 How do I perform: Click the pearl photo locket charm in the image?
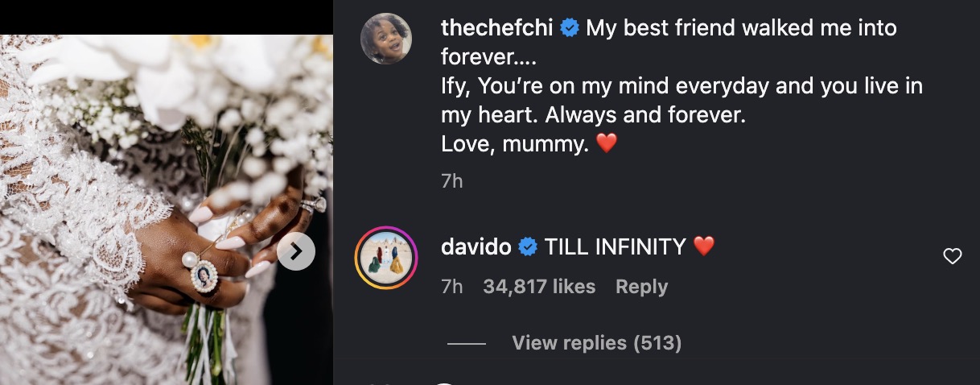[204, 275]
